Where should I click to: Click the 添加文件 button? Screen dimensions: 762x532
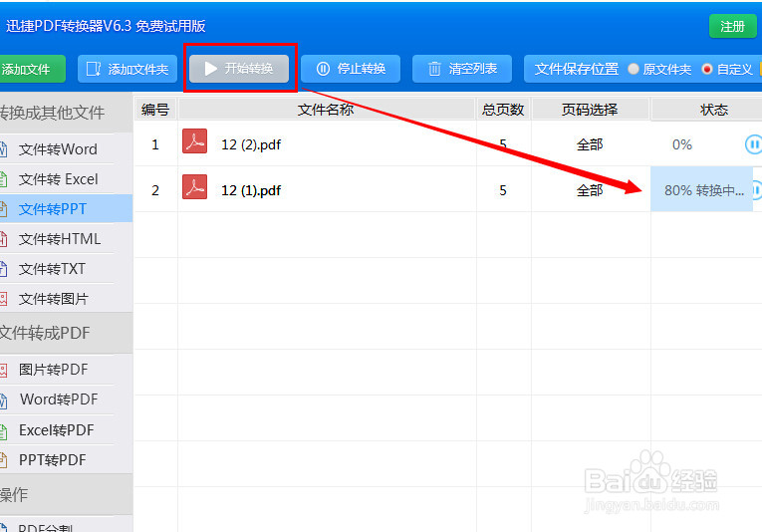click(32, 69)
